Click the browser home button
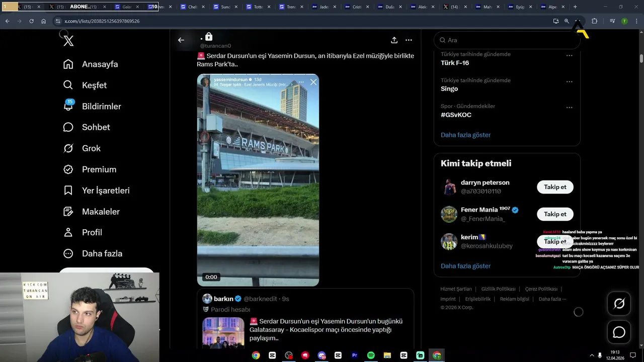 (44, 21)
